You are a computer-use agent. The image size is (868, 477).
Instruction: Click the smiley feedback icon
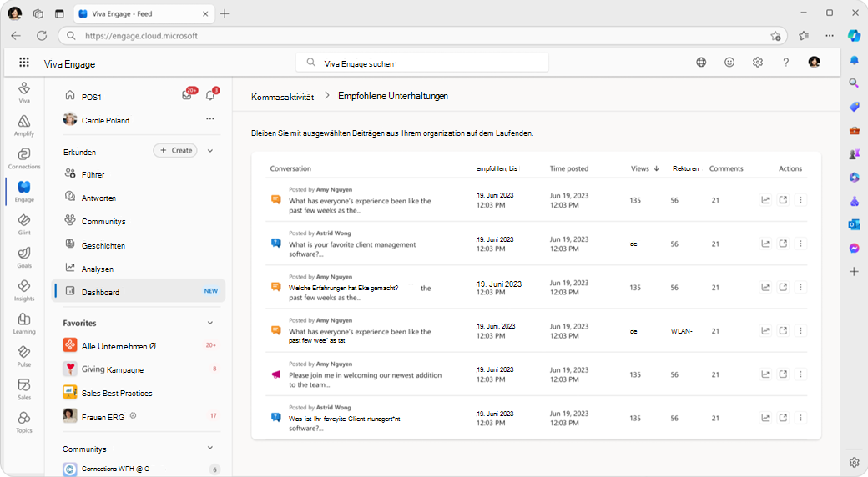(x=729, y=62)
